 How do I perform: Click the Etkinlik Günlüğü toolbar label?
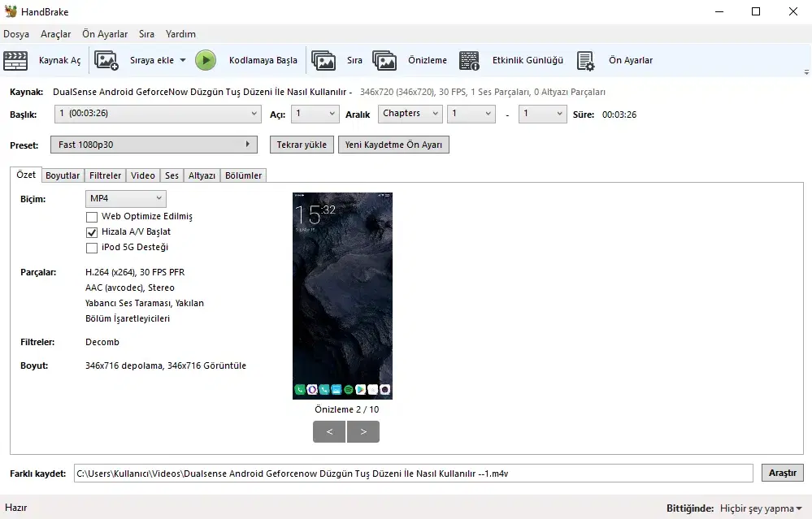point(528,61)
